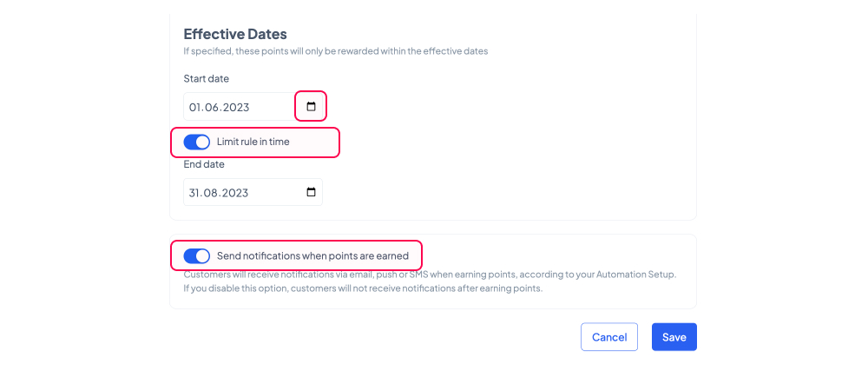Open the Start date calendar picker icon
The width and height of the screenshot is (868, 371).
pos(311,106)
